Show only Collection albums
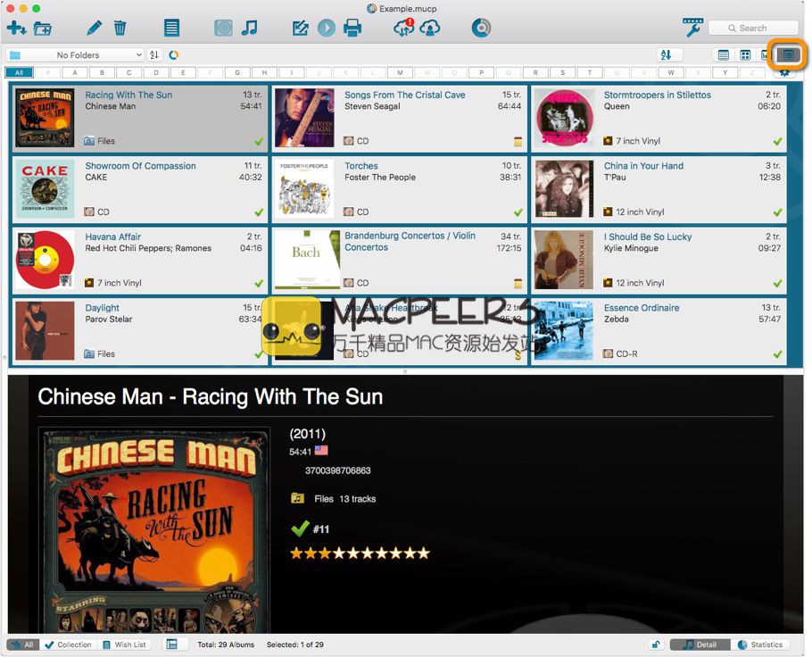Screen dimensions: 812x657 click(x=69, y=645)
